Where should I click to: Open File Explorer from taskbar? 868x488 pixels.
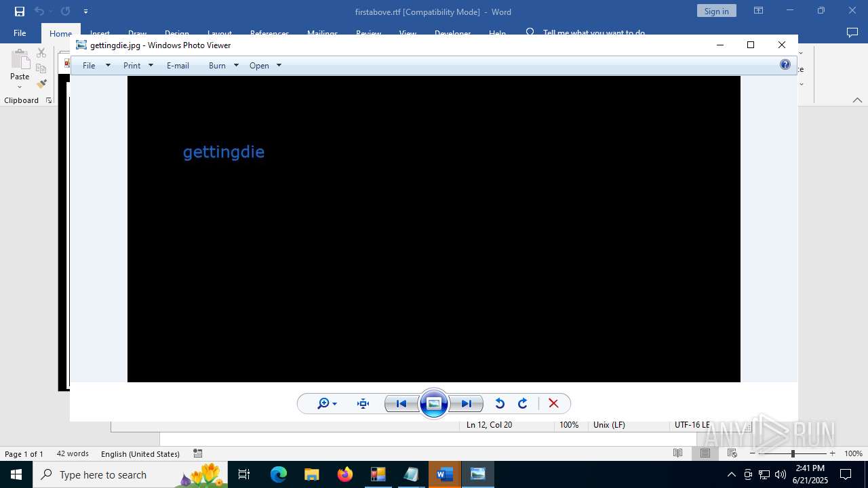pos(312,474)
